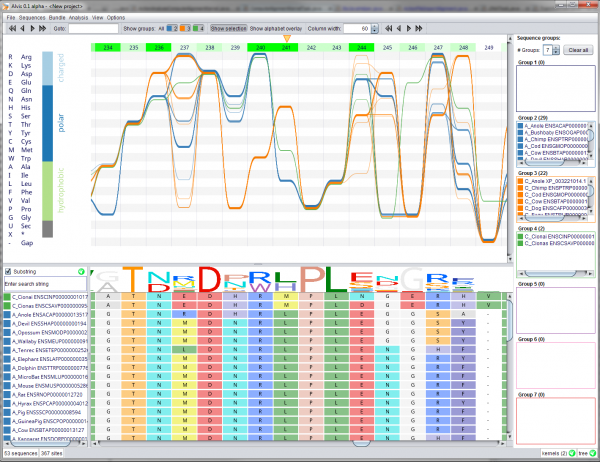Click orange position marker above column 241
600x462 pixels.
click(x=288, y=37)
